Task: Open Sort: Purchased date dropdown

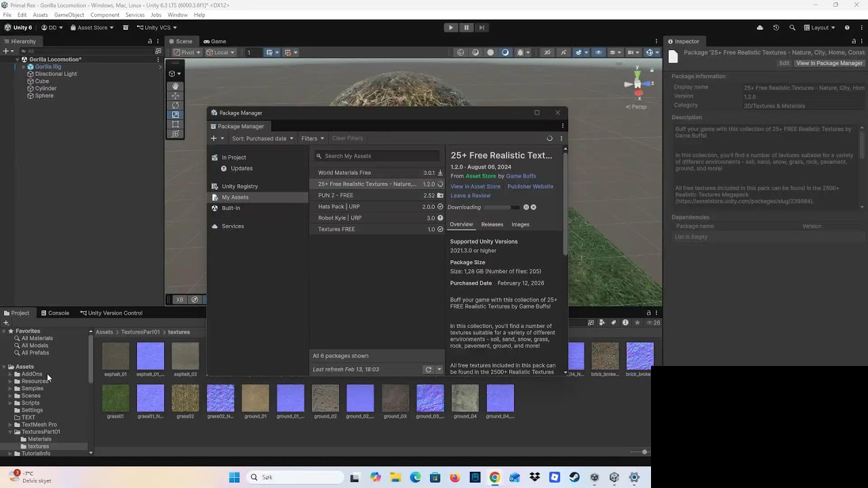Action: (x=262, y=138)
